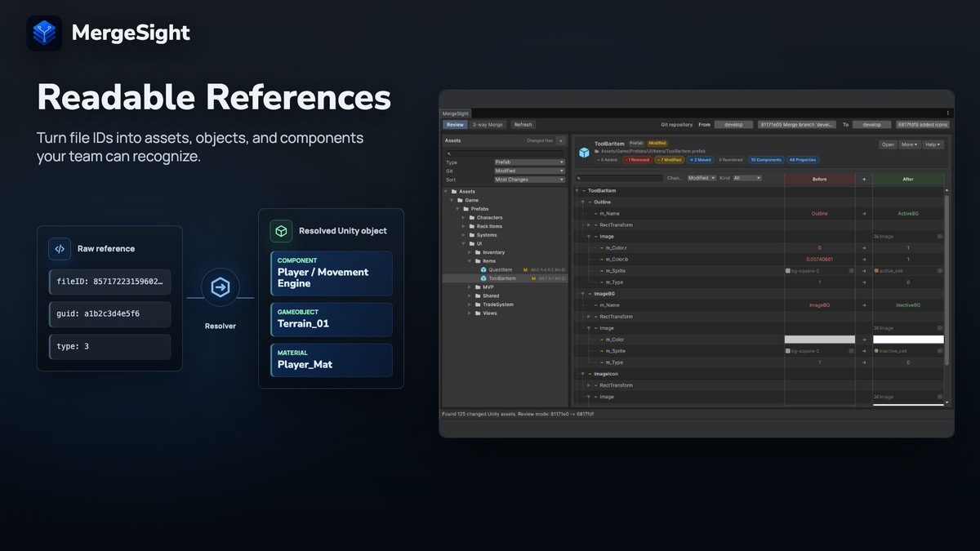
Task: Toggle the 0 Added filter chip
Action: (x=608, y=160)
